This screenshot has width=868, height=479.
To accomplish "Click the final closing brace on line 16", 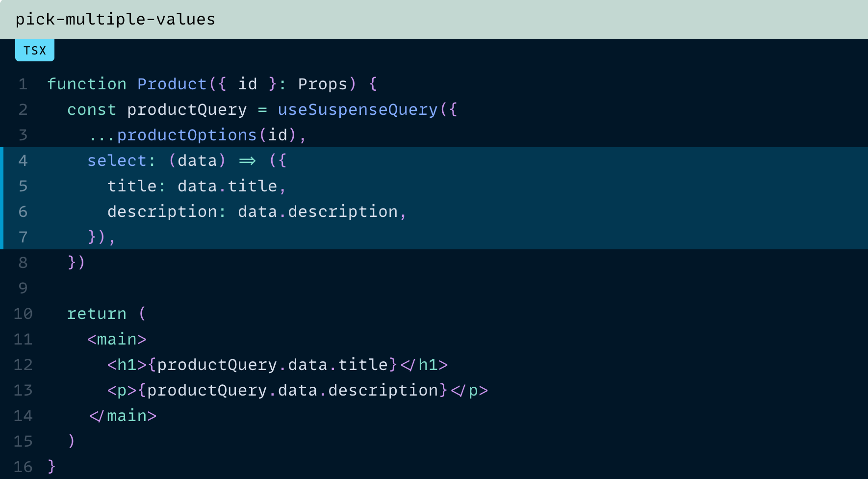I will (51, 467).
